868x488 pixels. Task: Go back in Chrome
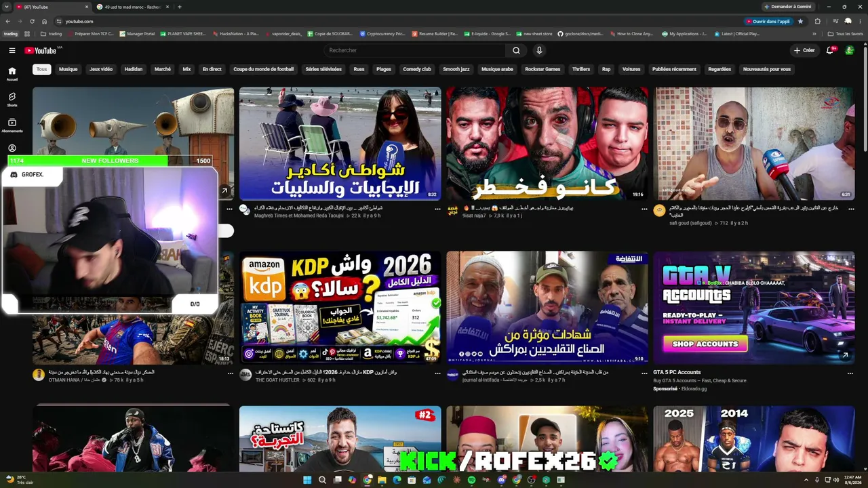pos(7,21)
